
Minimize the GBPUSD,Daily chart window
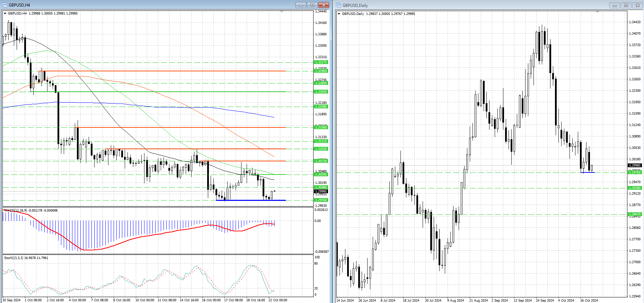click(x=615, y=6)
